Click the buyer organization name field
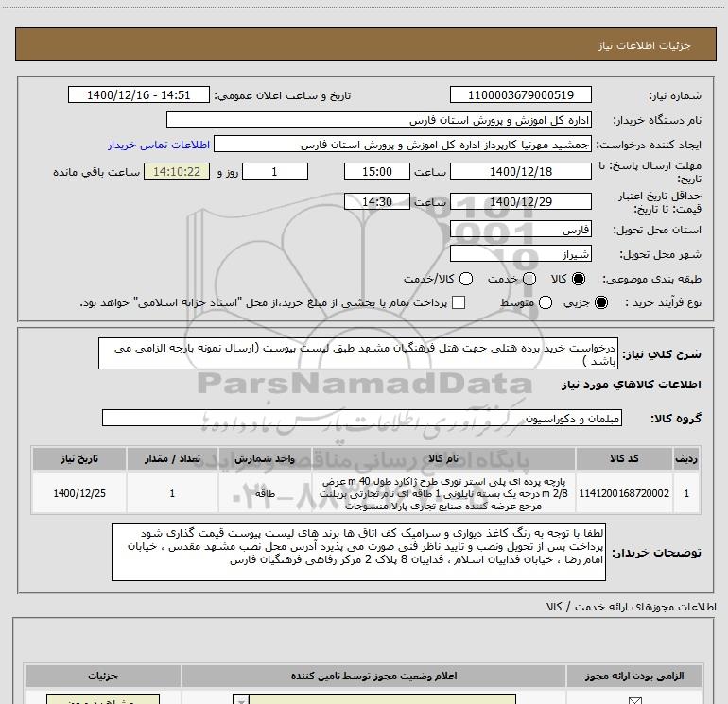Image resolution: width=728 pixels, height=704 pixels. [379, 120]
